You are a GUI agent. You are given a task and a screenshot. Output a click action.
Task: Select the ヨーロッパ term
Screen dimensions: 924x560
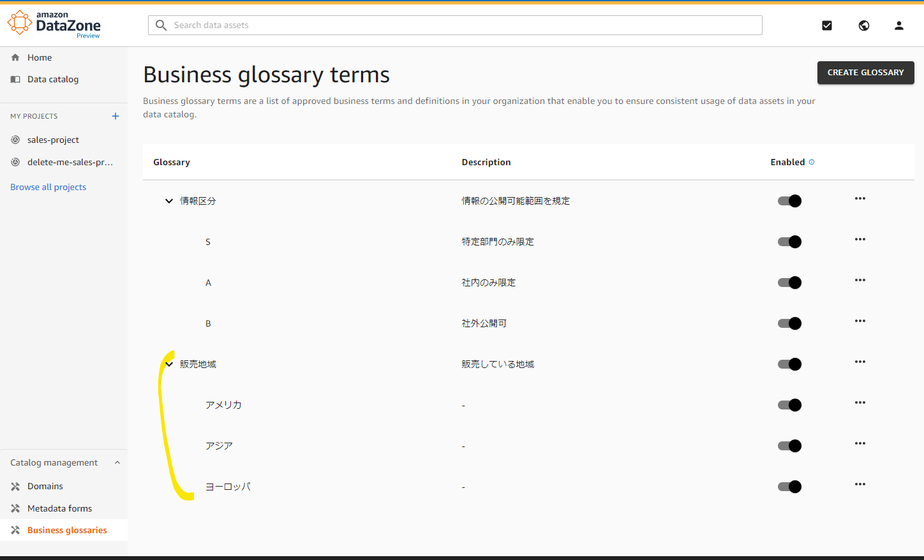point(228,487)
